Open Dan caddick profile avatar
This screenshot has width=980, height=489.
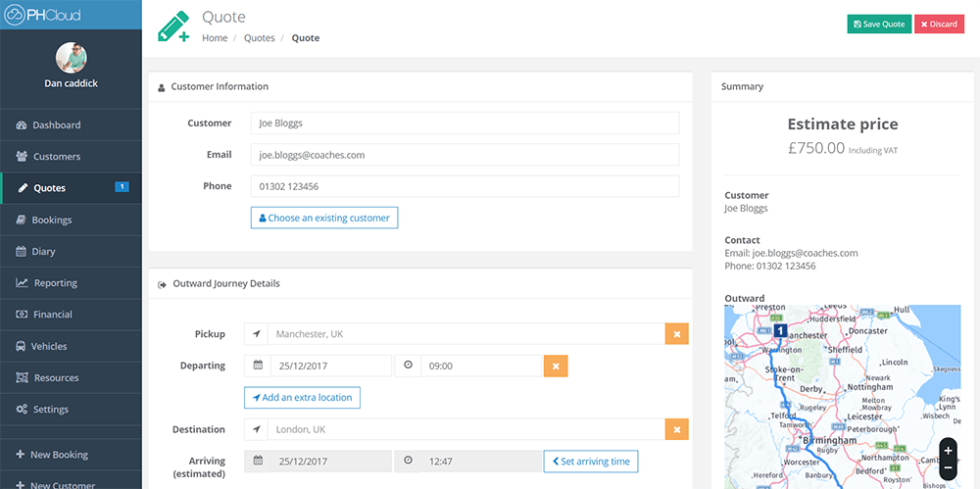point(72,58)
